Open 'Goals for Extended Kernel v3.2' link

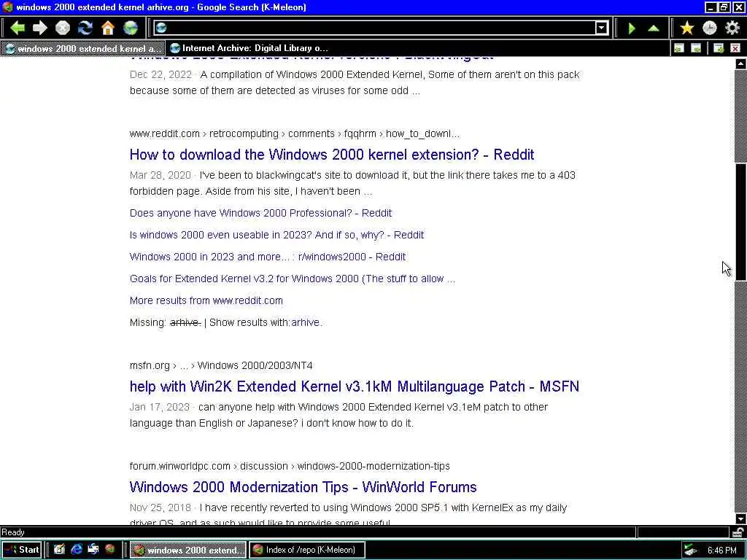(x=293, y=279)
